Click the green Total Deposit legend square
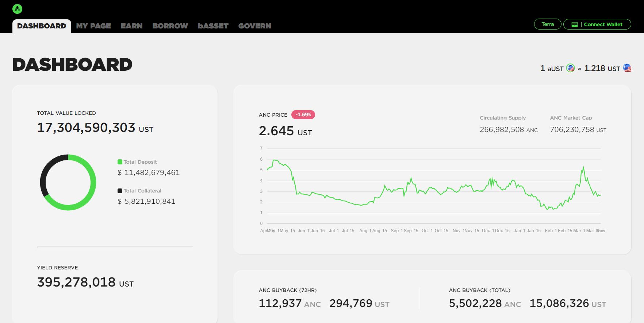 click(120, 162)
